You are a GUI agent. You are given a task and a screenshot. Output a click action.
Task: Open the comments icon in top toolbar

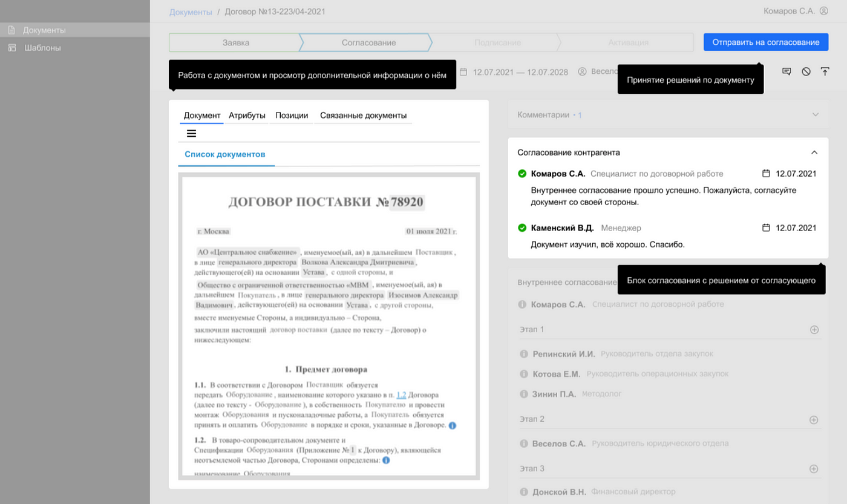786,71
